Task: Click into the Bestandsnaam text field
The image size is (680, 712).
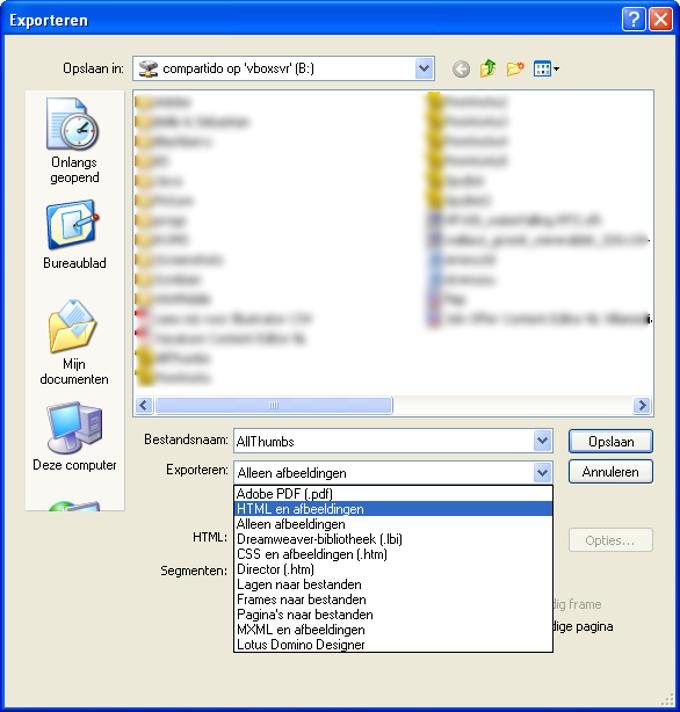Action: (x=384, y=441)
